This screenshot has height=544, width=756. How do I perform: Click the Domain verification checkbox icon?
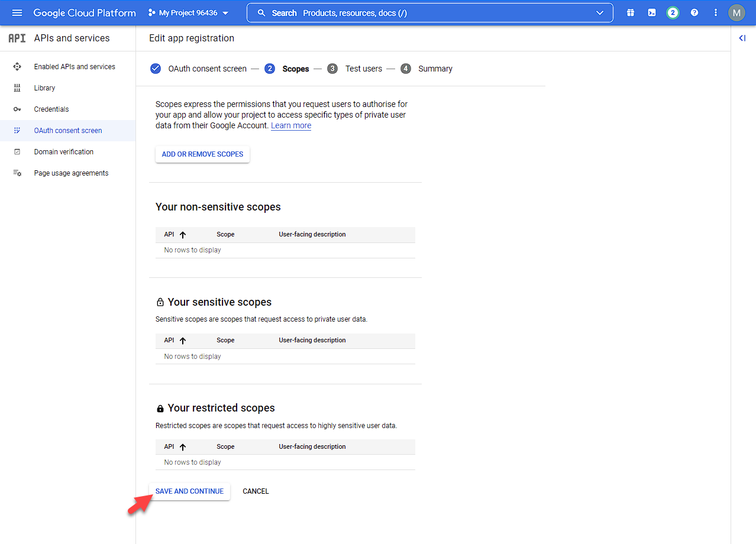17,152
